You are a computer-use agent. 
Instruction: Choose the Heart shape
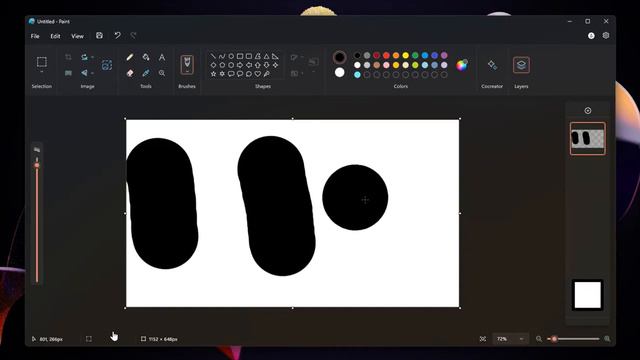coord(258,74)
